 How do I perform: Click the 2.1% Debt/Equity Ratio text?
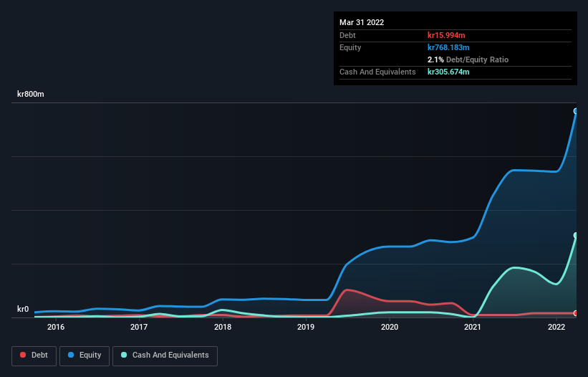(468, 59)
